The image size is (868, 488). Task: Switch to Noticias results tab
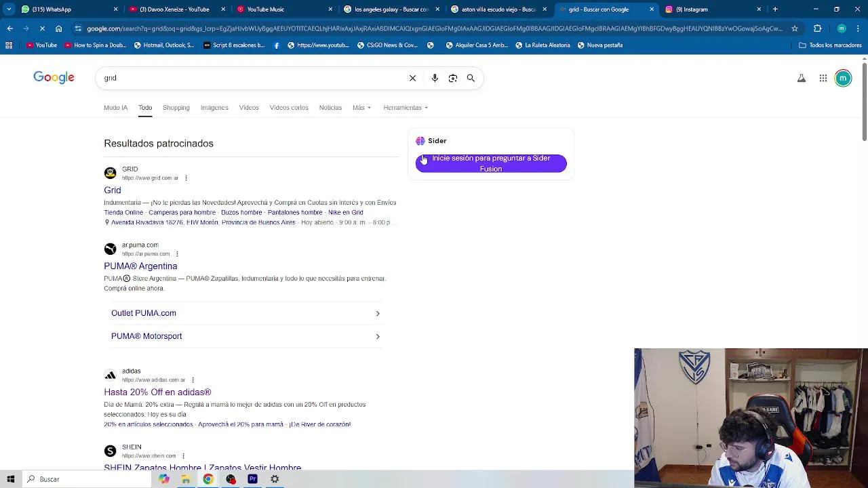330,108
